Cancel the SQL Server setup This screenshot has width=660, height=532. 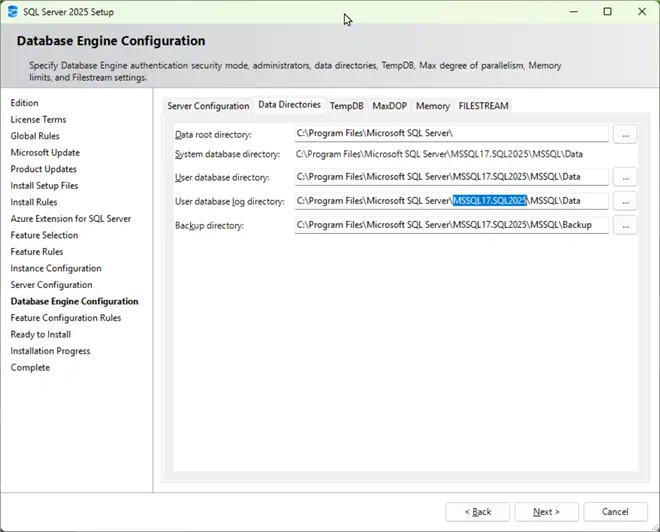pos(615,512)
